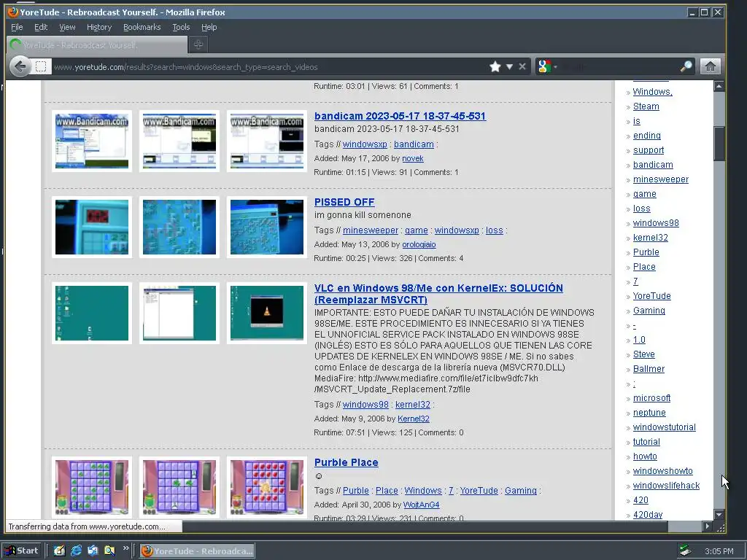
Task: Click the 1.0 tag in sidebar
Action: (639, 340)
